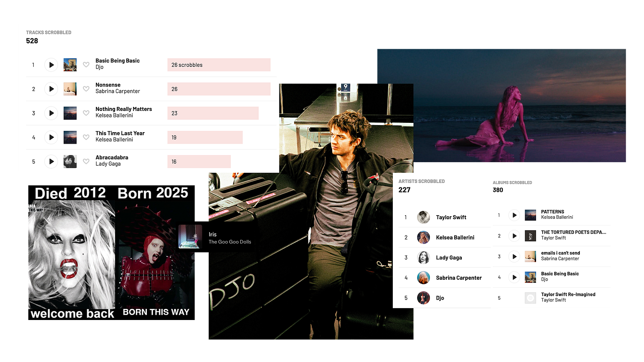Open Djo in the artists list
This screenshot has height=362, width=644.
pos(440,298)
